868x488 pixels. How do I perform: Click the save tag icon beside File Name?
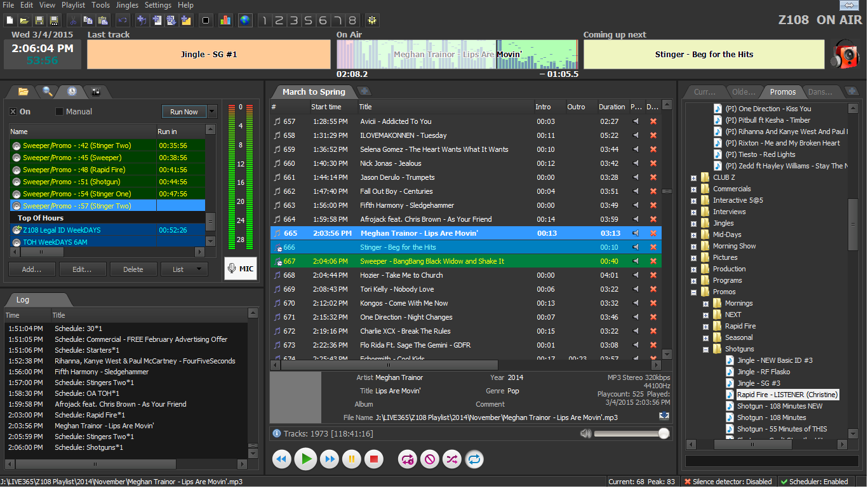(x=664, y=416)
